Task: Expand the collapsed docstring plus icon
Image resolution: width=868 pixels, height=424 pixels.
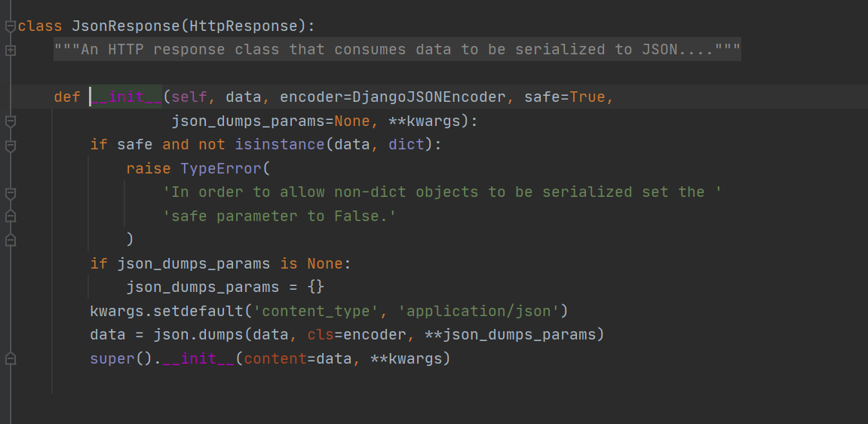Action: coord(10,51)
